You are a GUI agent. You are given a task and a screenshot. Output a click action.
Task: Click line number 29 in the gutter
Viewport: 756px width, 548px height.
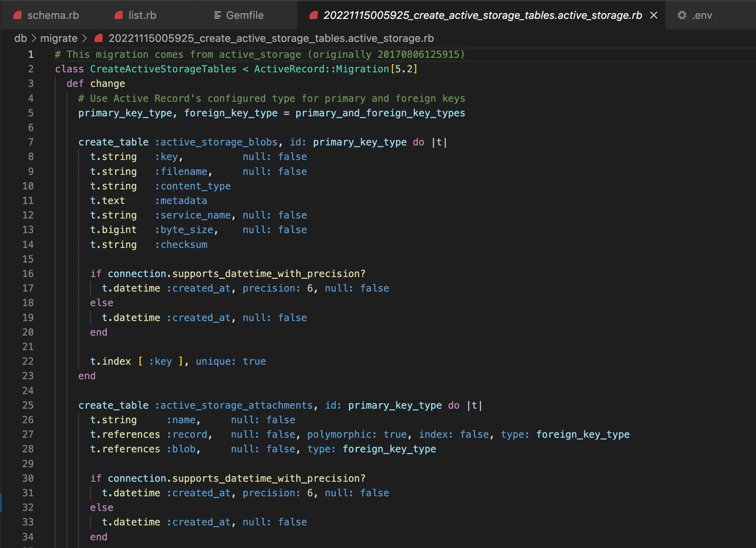point(28,464)
